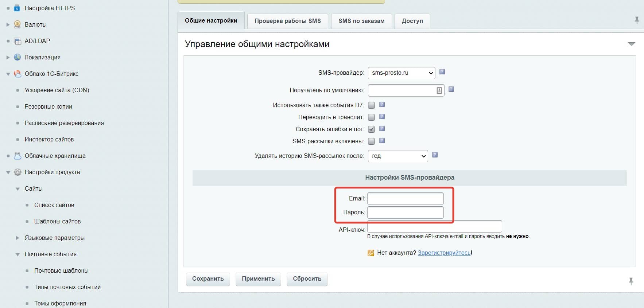
Task: Expand Языковые параметры tree node
Action: (18, 238)
